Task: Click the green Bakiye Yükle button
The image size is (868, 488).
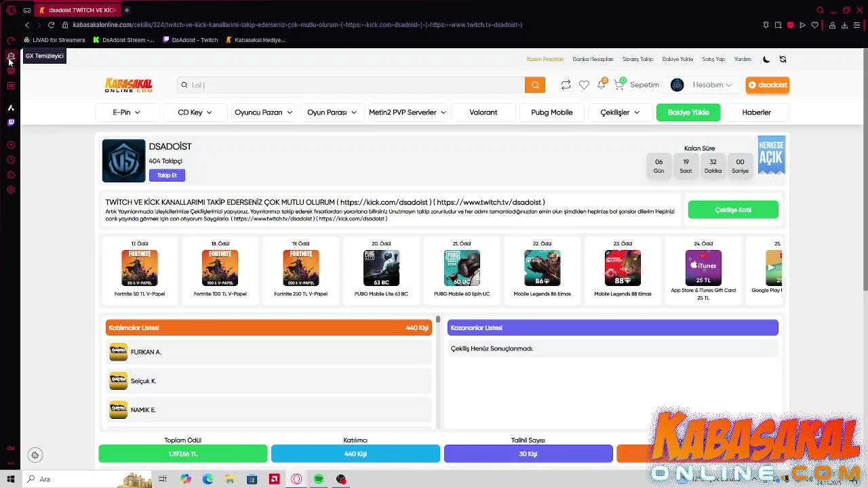Action: (x=688, y=113)
